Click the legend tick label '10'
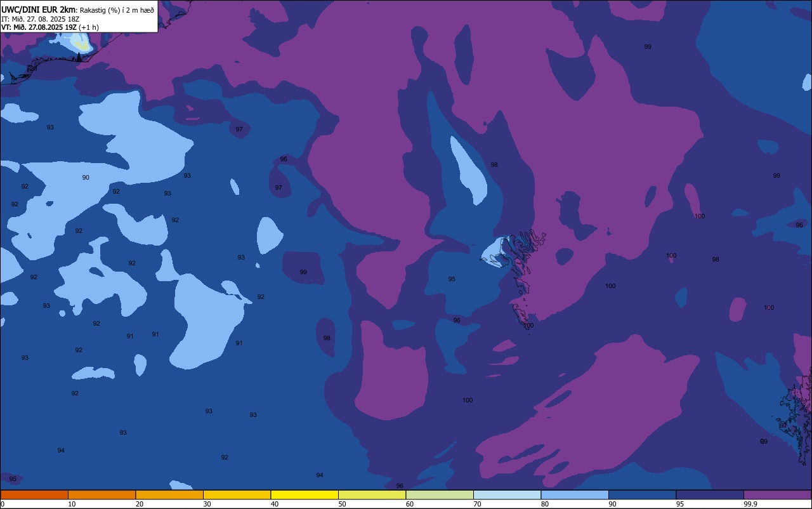 tap(72, 504)
